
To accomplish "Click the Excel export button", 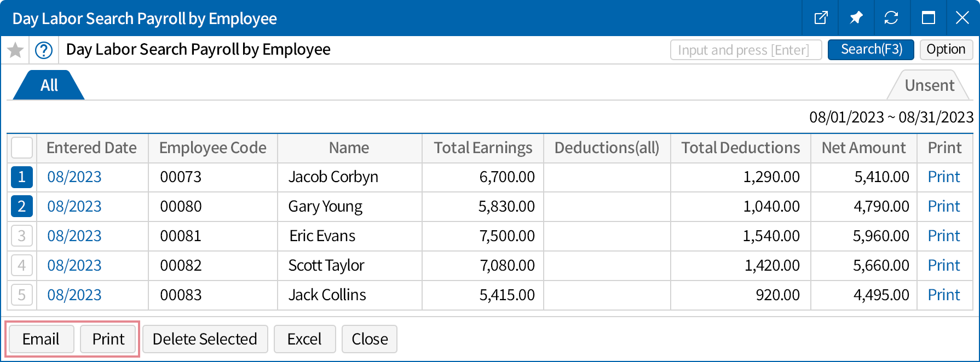I will (x=304, y=340).
